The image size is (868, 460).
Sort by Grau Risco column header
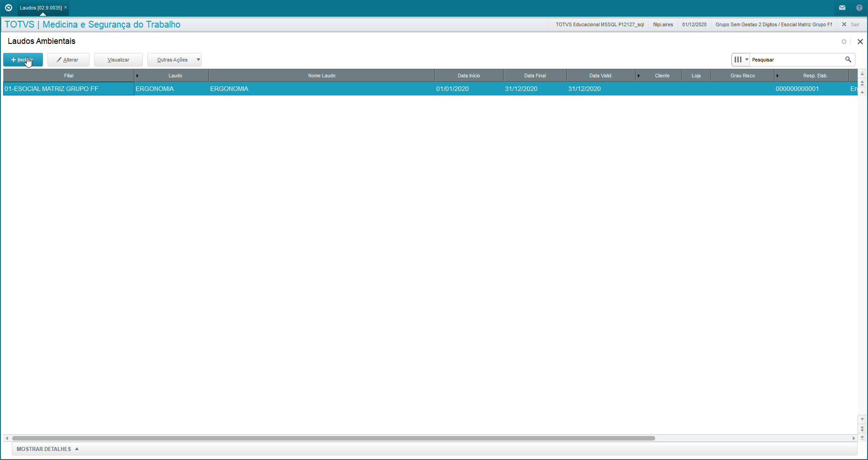coord(743,76)
